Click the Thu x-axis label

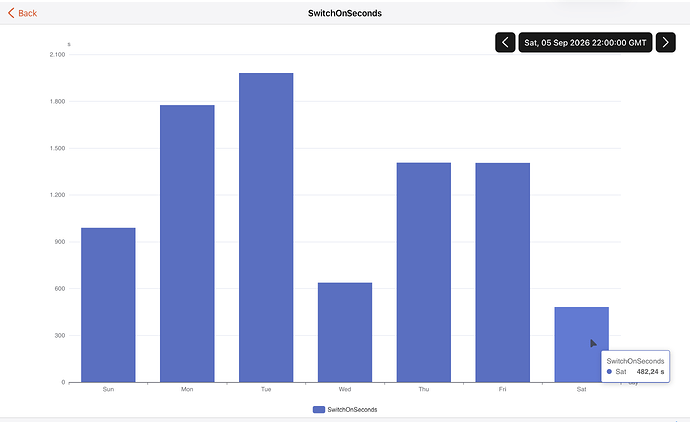click(x=424, y=389)
